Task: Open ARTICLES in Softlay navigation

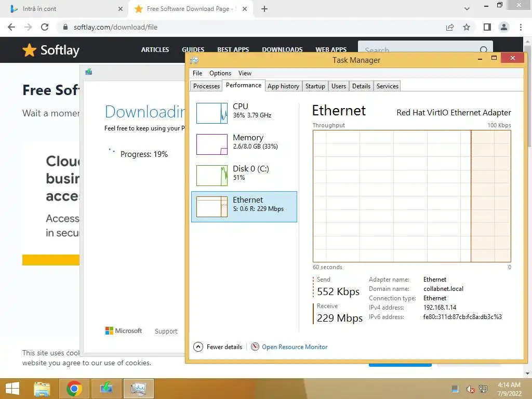Action: [x=155, y=49]
